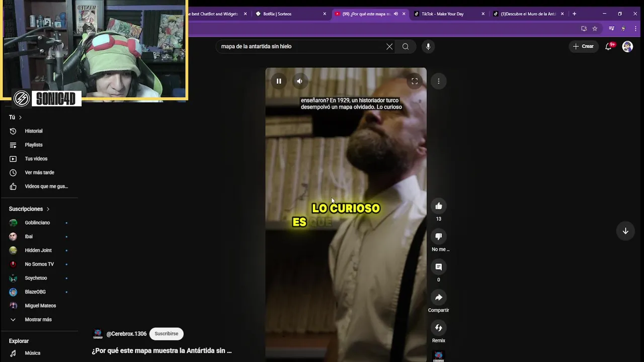Submit search with magnifier icon
Screen dimensions: 644x362
(406, 46)
